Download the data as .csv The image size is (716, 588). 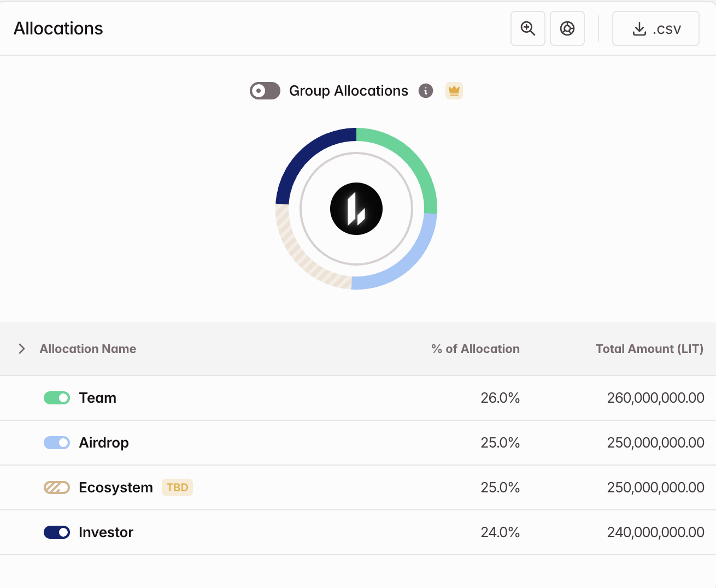click(x=655, y=28)
